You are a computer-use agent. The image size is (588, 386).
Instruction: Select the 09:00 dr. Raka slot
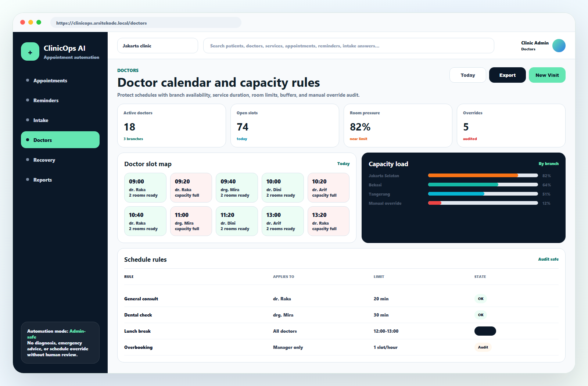[145, 187]
